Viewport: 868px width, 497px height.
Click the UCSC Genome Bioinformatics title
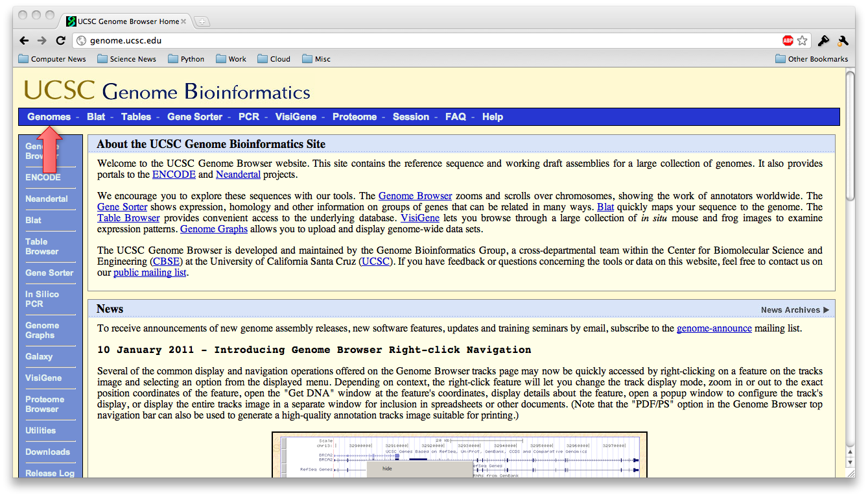(x=167, y=91)
